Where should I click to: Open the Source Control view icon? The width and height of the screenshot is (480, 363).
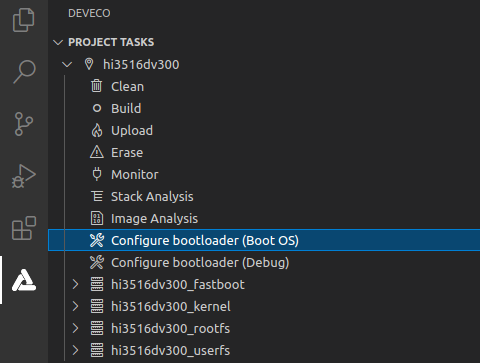[x=24, y=124]
